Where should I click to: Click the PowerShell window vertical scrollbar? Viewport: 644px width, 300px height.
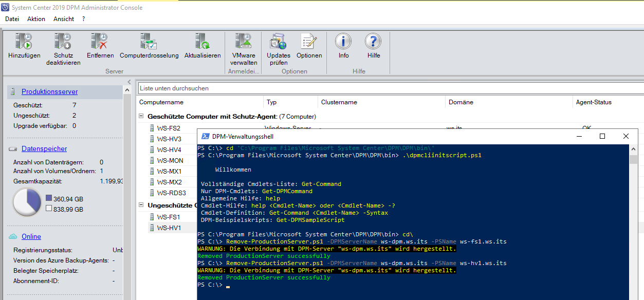[x=634, y=222]
